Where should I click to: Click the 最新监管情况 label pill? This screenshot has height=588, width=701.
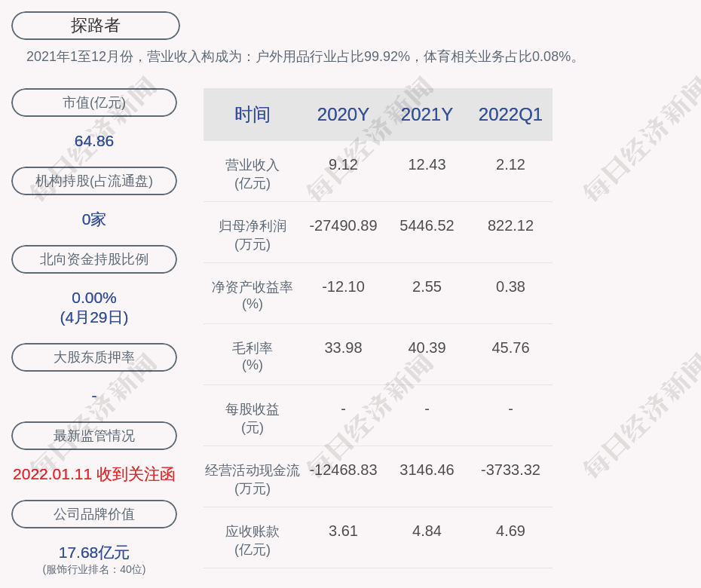[x=94, y=435]
